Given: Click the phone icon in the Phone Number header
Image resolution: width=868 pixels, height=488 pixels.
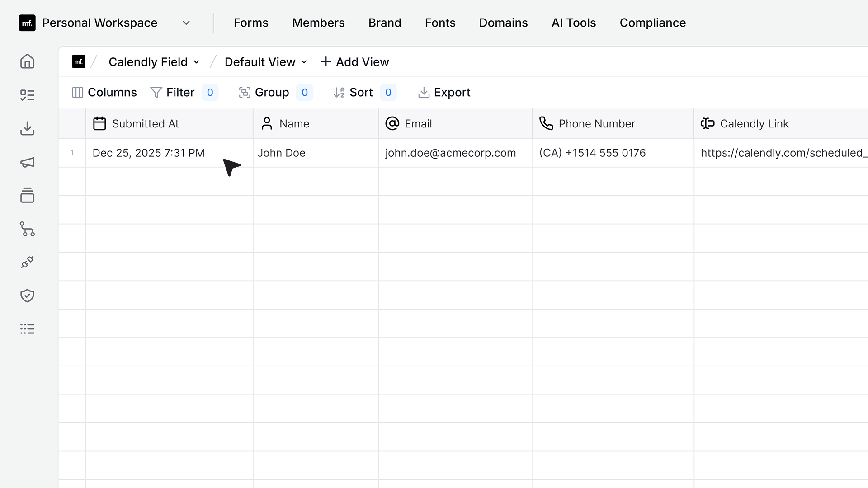Looking at the screenshot, I should point(546,123).
